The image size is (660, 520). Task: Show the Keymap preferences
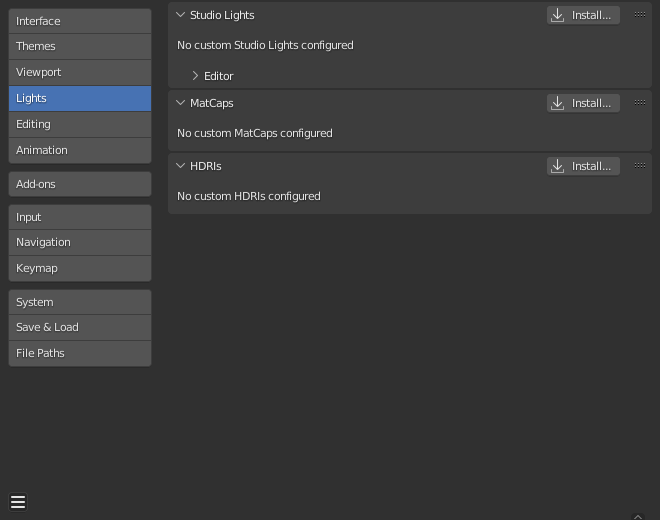coord(80,268)
